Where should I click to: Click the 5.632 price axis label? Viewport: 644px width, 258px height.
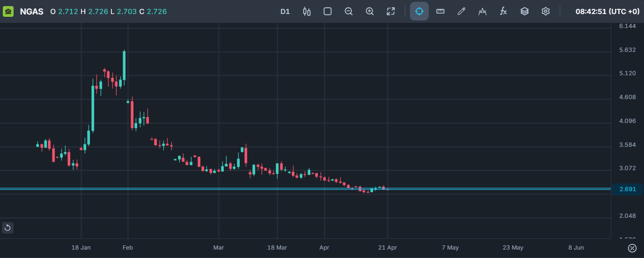(x=628, y=50)
